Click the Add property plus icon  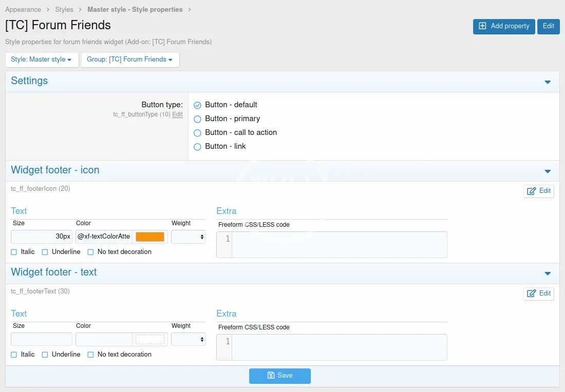point(482,26)
